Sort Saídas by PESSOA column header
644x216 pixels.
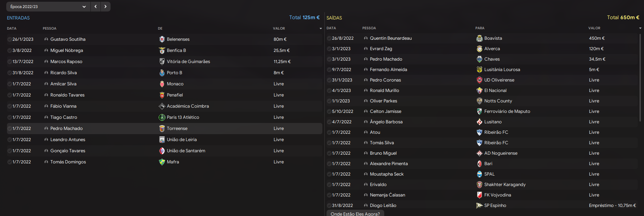369,28
